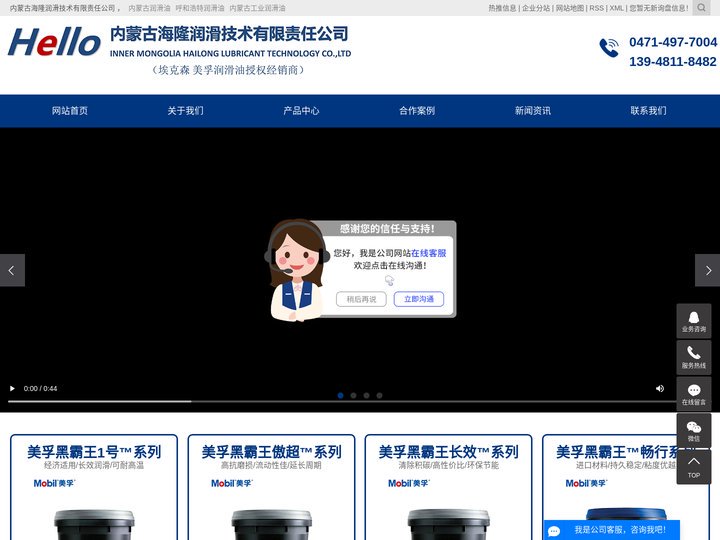Open 内蒙古润滑油 top link
The height and width of the screenshot is (540, 720).
click(x=149, y=8)
